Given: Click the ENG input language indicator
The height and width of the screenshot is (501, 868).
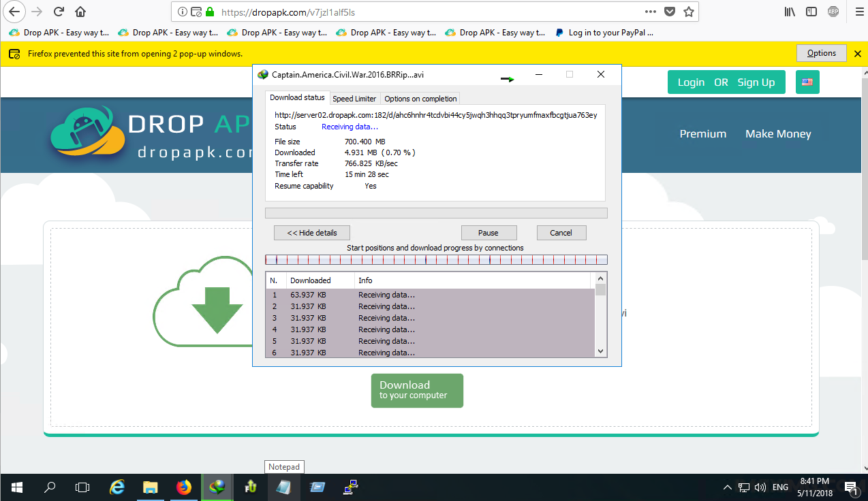Looking at the screenshot, I should coord(781,487).
